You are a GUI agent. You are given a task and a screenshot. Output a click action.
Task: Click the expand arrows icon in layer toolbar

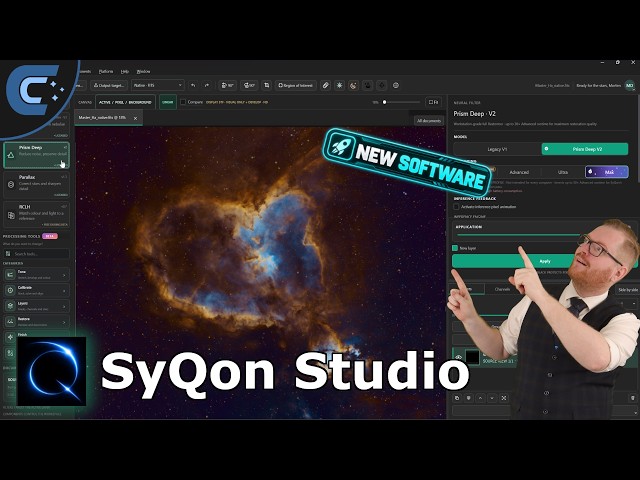504,398
